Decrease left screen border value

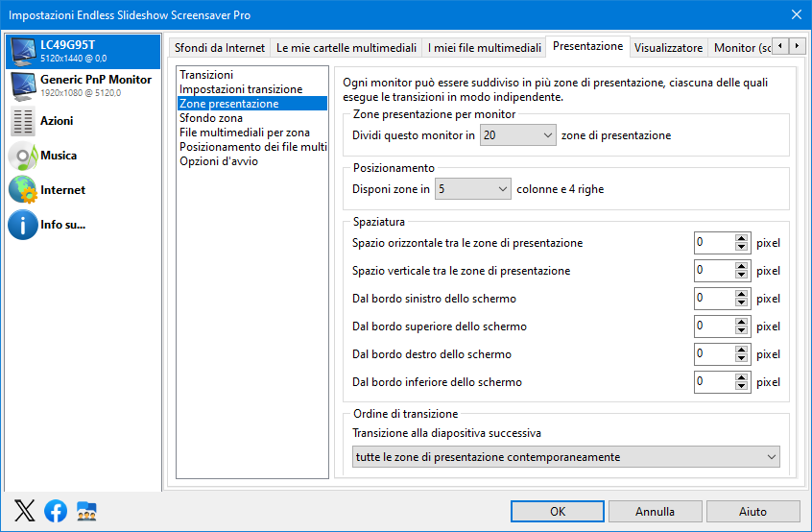point(742,303)
